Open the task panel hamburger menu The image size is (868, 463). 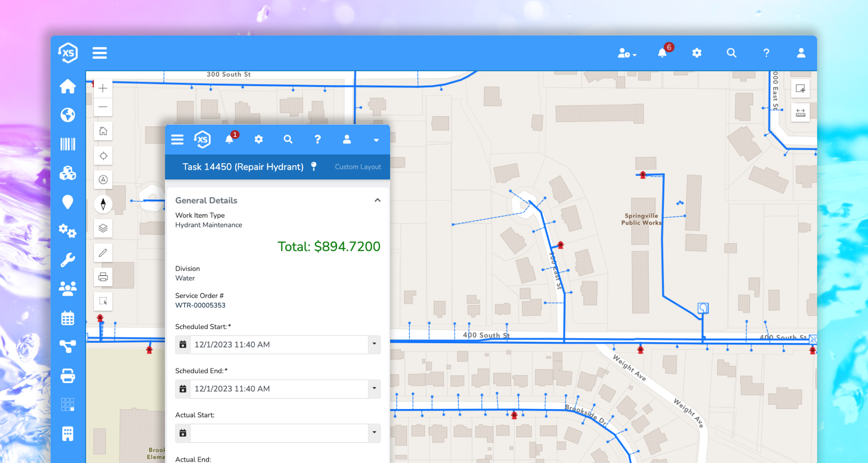[177, 140]
